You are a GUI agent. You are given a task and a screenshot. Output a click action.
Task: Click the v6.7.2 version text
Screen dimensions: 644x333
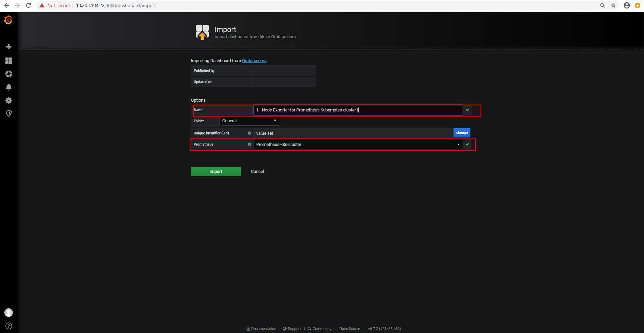[385, 329]
